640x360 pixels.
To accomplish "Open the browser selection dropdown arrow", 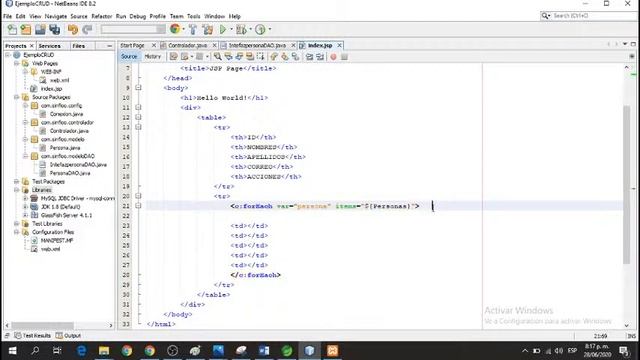I will tap(183, 29).
